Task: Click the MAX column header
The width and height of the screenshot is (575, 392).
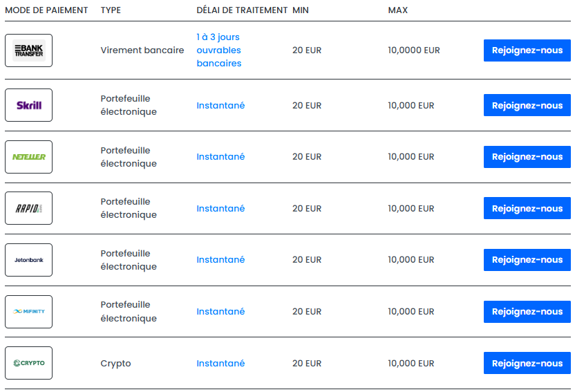Action: point(398,10)
